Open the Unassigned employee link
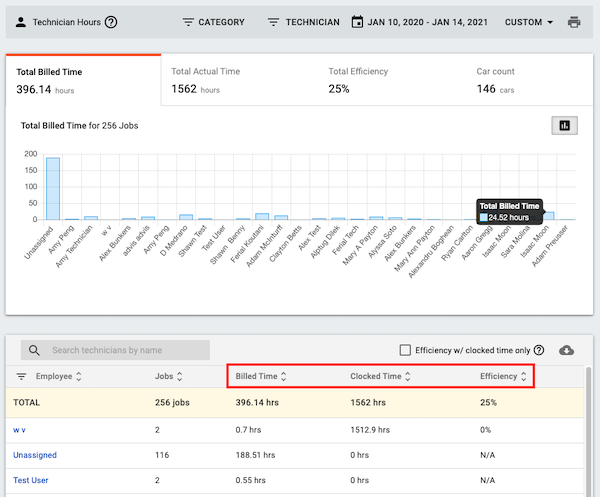 click(35, 455)
